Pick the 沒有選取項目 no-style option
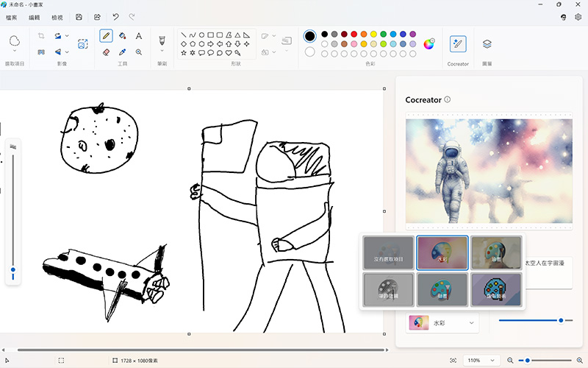 pyautogui.click(x=388, y=252)
